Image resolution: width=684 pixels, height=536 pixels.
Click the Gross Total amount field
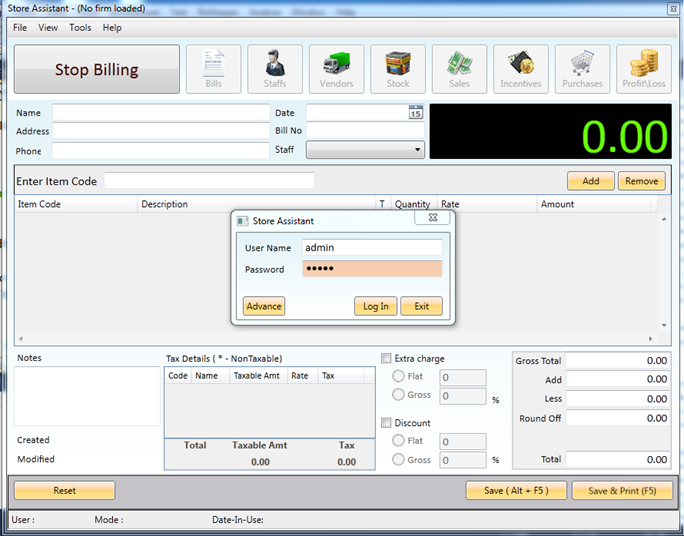click(x=618, y=360)
